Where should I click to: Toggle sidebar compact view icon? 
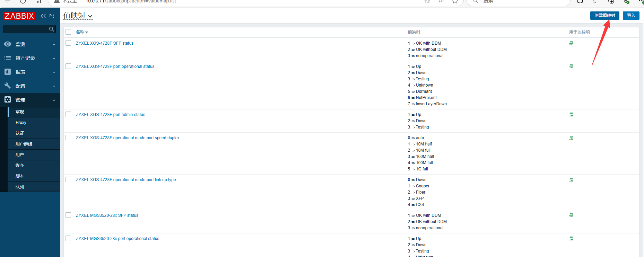[52, 16]
